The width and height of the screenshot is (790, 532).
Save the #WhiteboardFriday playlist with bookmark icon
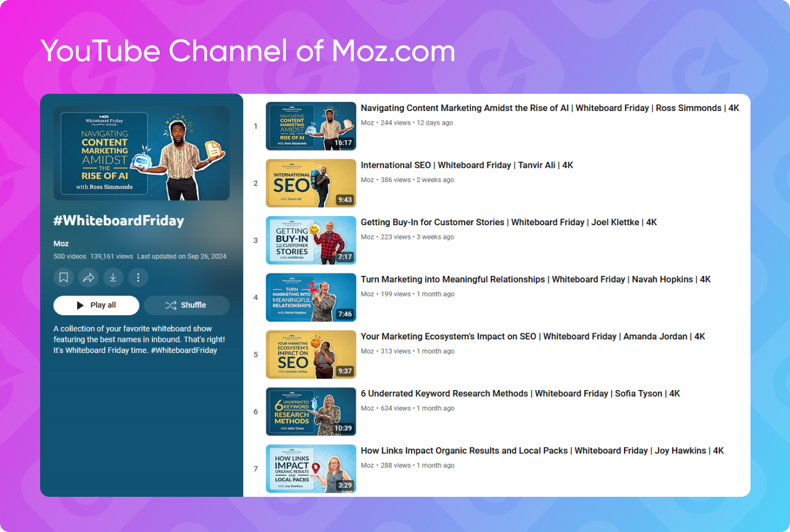[x=64, y=278]
